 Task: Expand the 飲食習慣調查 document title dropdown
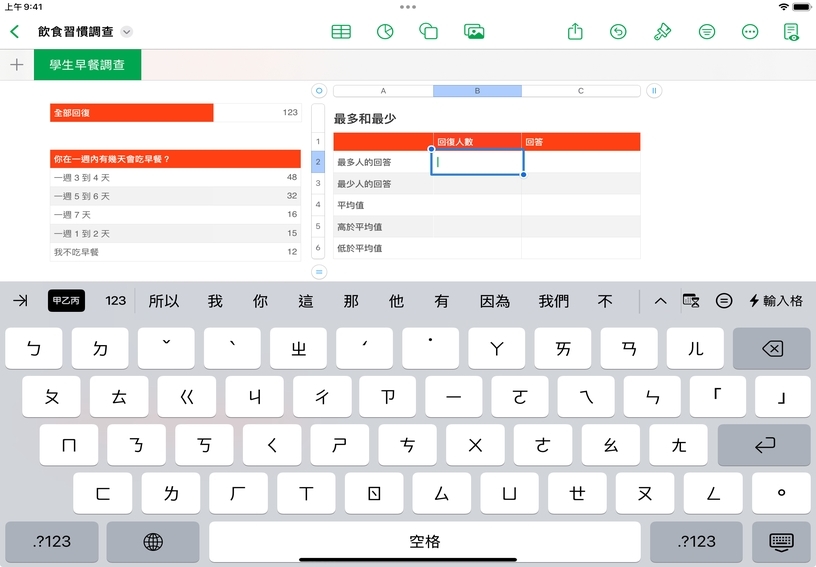pyautogui.click(x=127, y=32)
